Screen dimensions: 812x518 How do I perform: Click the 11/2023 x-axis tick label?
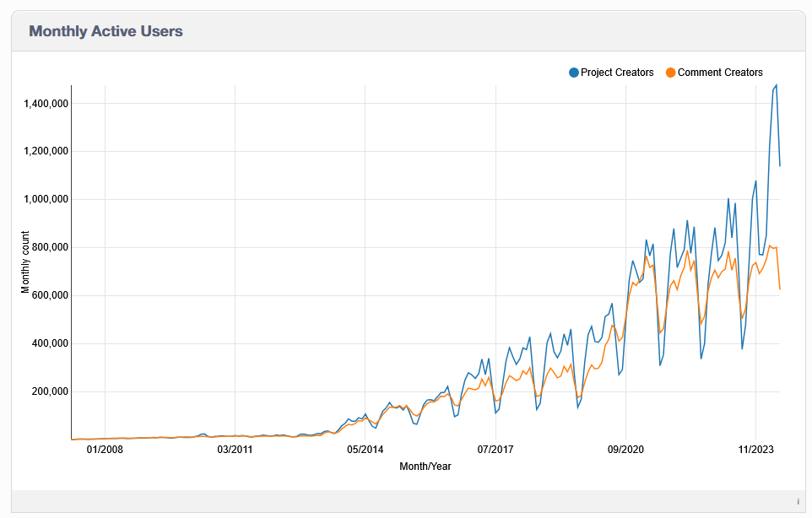(755, 450)
